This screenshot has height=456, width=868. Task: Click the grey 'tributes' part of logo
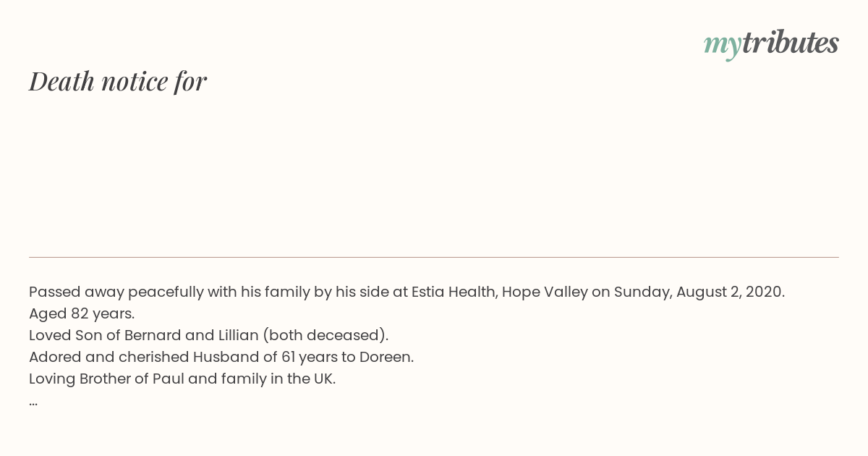point(790,42)
